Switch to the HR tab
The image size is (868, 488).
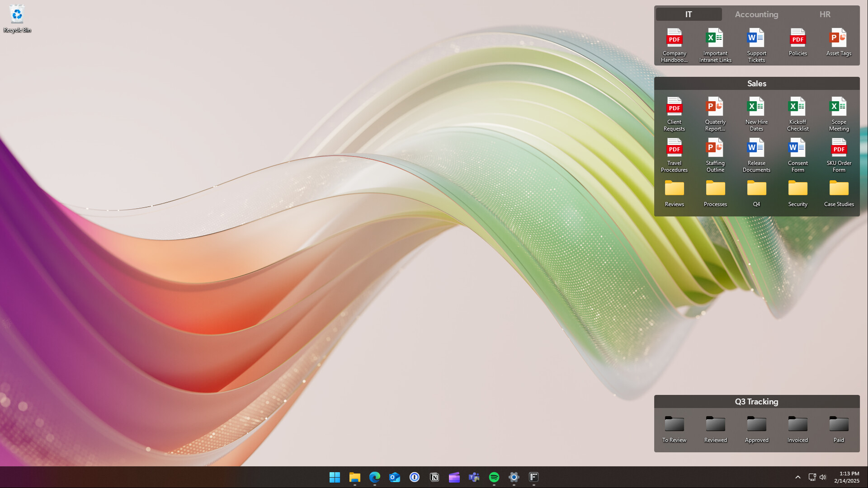coord(825,14)
